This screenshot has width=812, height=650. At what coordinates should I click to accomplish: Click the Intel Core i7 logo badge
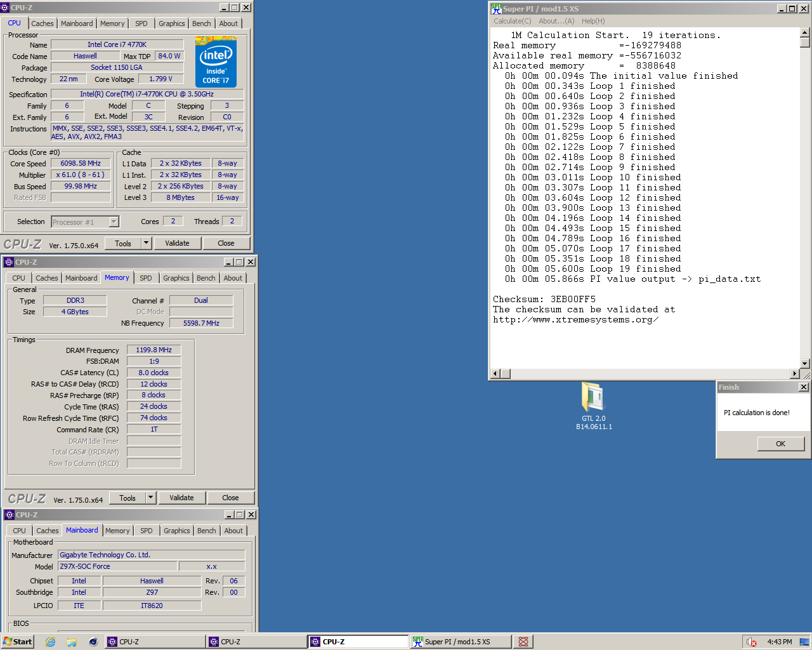[x=216, y=62]
